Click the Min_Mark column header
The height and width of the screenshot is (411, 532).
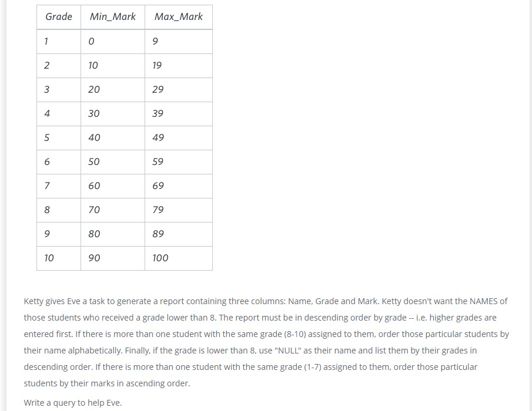tap(112, 17)
